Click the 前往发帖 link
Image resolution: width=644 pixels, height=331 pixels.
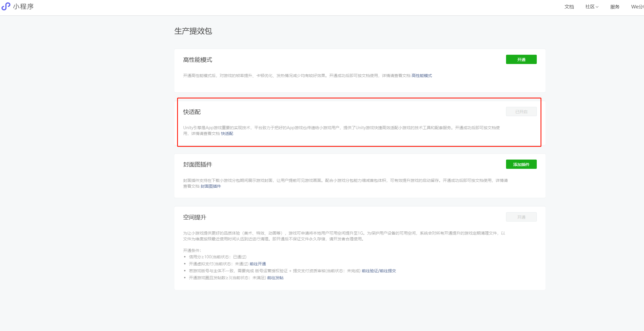click(x=275, y=278)
